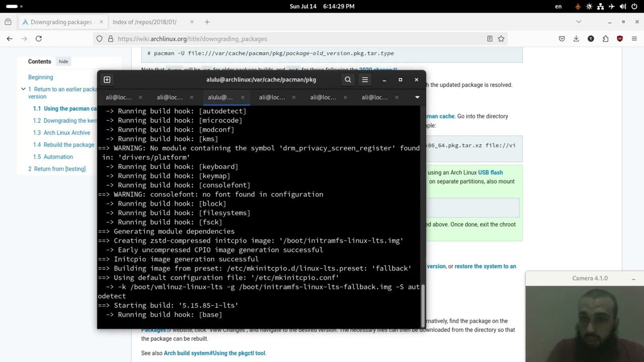Viewport: 644px width, 362px height.
Task: Save page to Pocket
Action: pyautogui.click(x=562, y=39)
